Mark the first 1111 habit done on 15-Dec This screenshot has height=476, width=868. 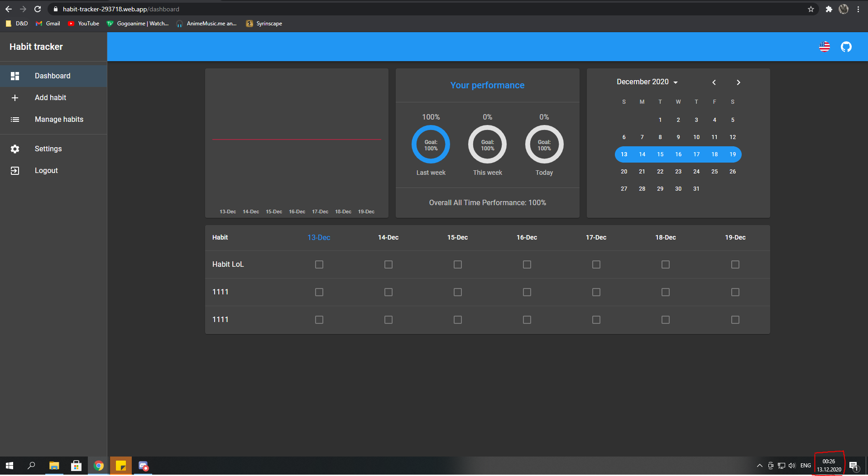point(457,292)
